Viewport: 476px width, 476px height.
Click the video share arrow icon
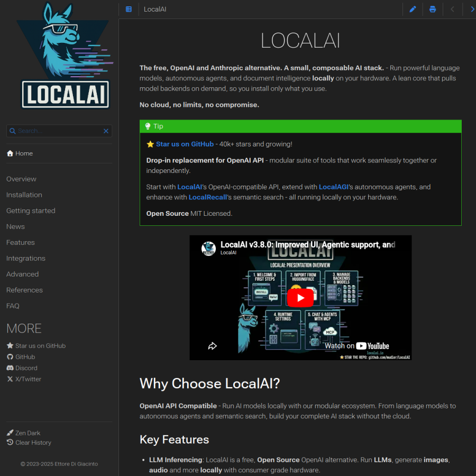pos(212,346)
